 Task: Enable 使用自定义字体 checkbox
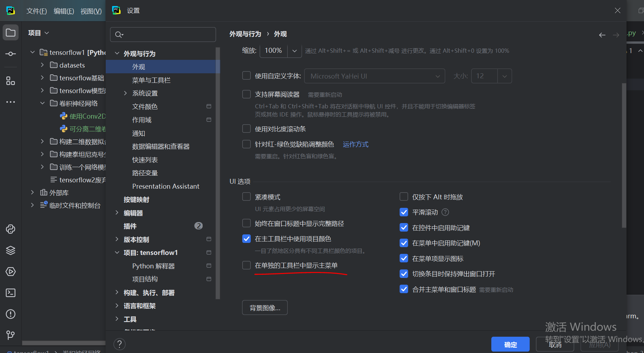[x=246, y=75]
